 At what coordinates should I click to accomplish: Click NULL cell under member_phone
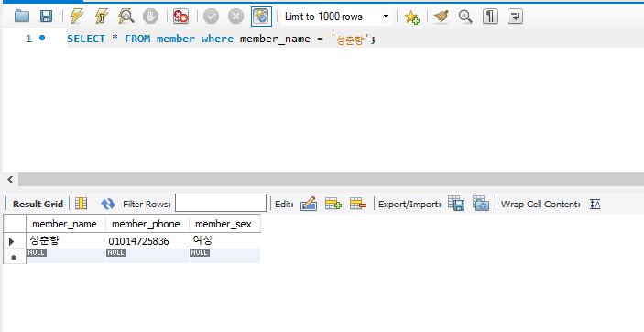tap(147, 256)
